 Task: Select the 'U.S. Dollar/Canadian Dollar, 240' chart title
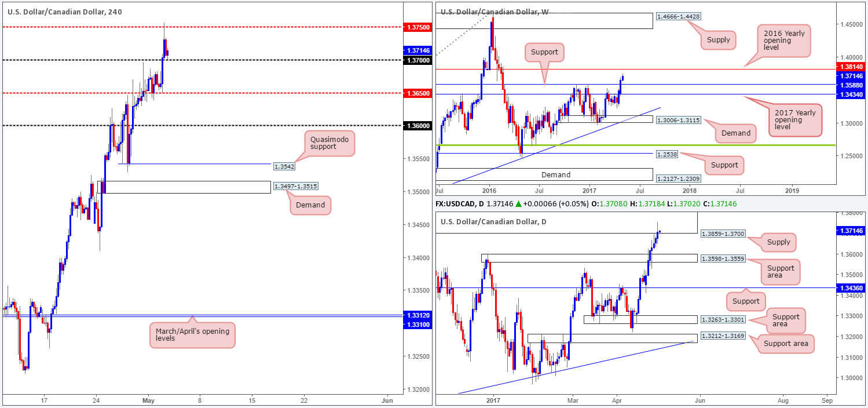[x=65, y=11]
